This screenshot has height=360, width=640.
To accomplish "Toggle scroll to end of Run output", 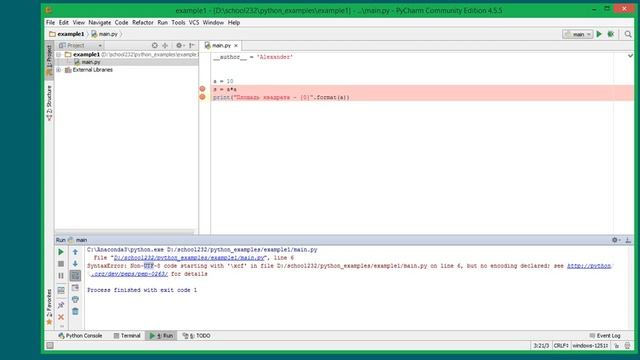I will tap(75, 288).
